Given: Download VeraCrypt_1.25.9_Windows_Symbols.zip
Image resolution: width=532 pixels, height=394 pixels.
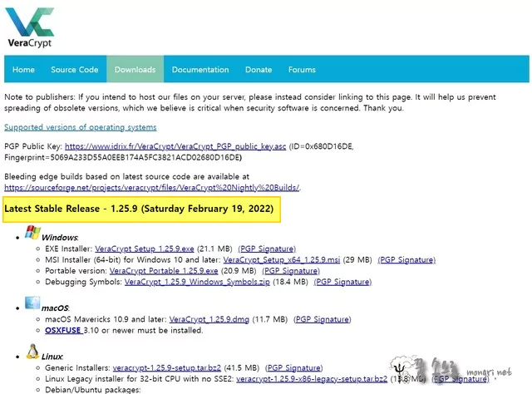Looking at the screenshot, I should [197, 282].
